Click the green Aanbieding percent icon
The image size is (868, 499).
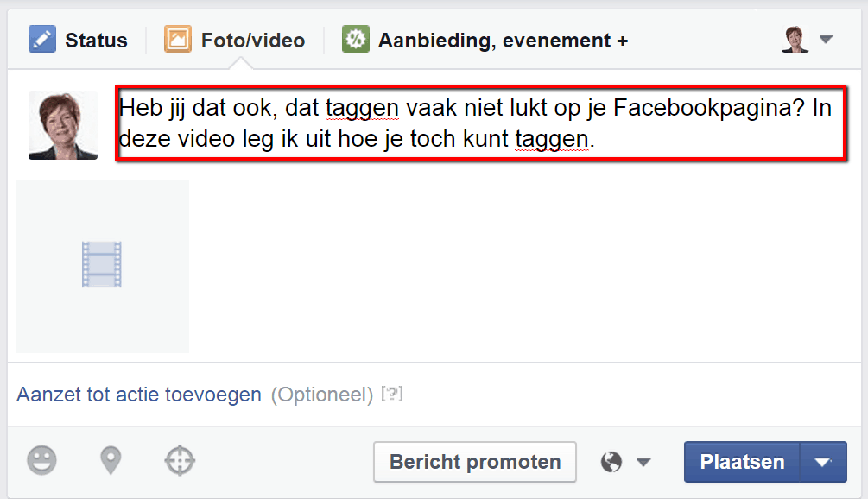pyautogui.click(x=355, y=39)
